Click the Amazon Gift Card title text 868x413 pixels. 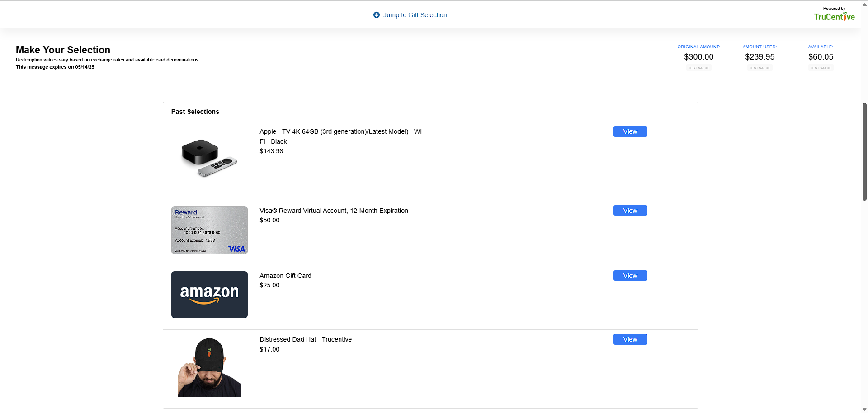pyautogui.click(x=285, y=276)
